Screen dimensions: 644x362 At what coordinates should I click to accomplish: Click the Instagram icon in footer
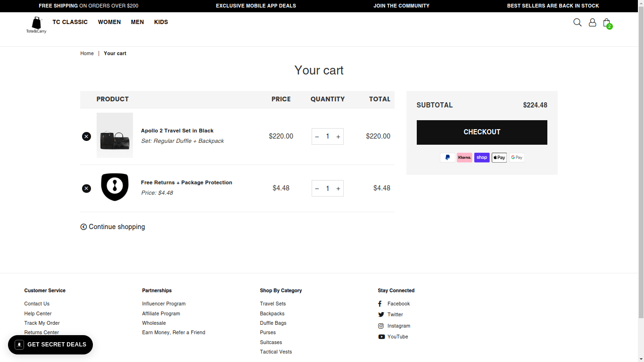pos(381,326)
